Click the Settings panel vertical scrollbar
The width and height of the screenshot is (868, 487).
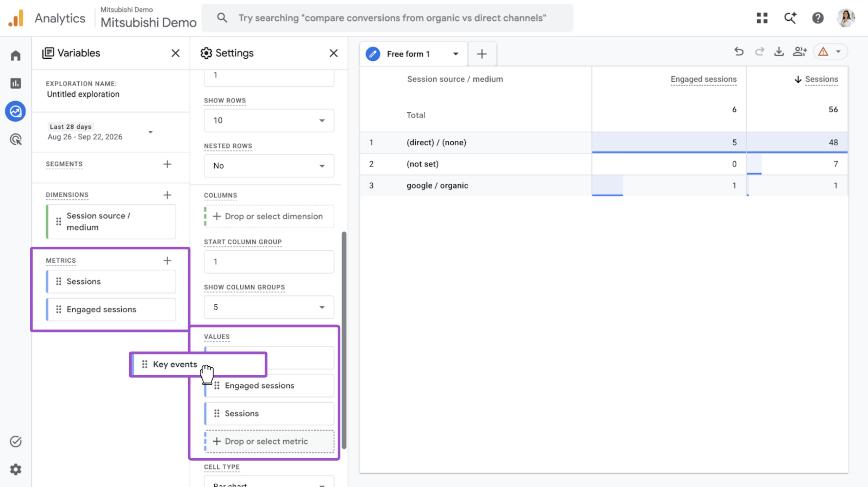point(344,340)
